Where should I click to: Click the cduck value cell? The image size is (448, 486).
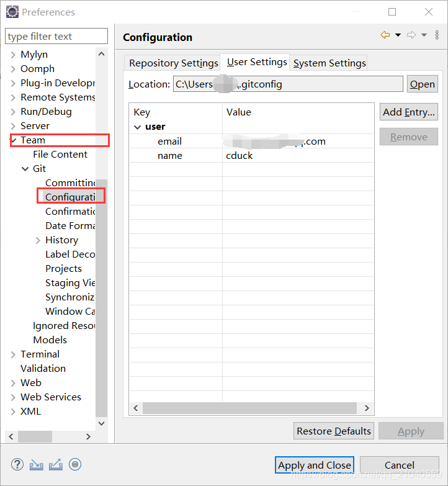coord(239,156)
